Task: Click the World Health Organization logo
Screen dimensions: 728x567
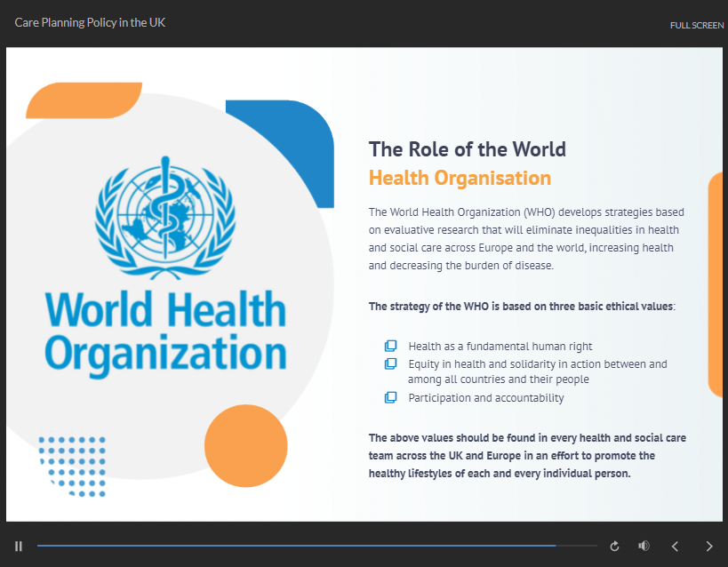Action: [x=165, y=268]
